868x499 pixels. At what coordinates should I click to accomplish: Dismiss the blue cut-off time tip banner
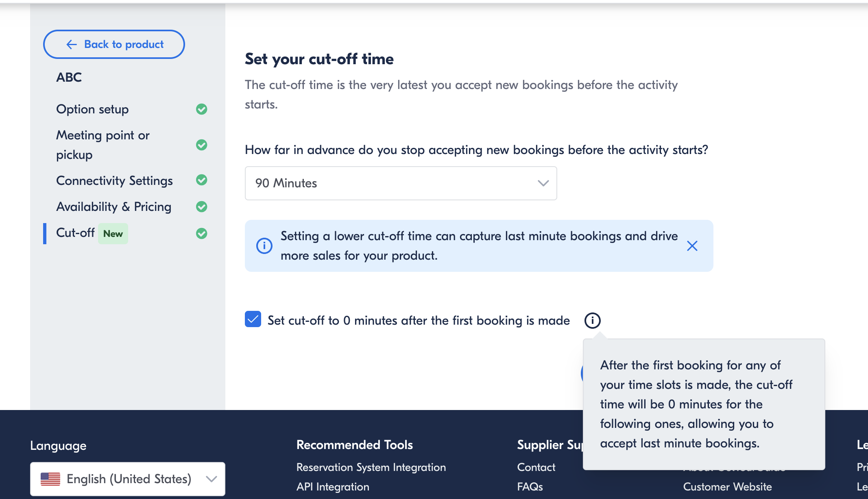click(x=692, y=246)
